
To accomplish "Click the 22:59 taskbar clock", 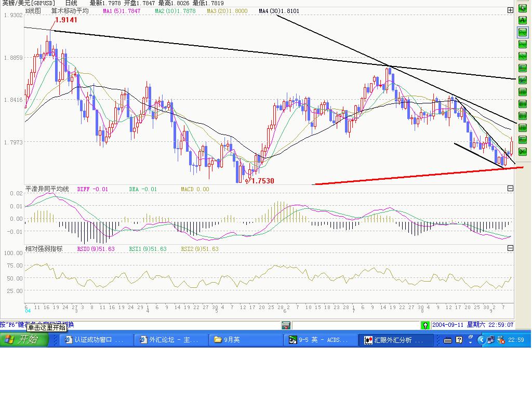I will point(516,340).
